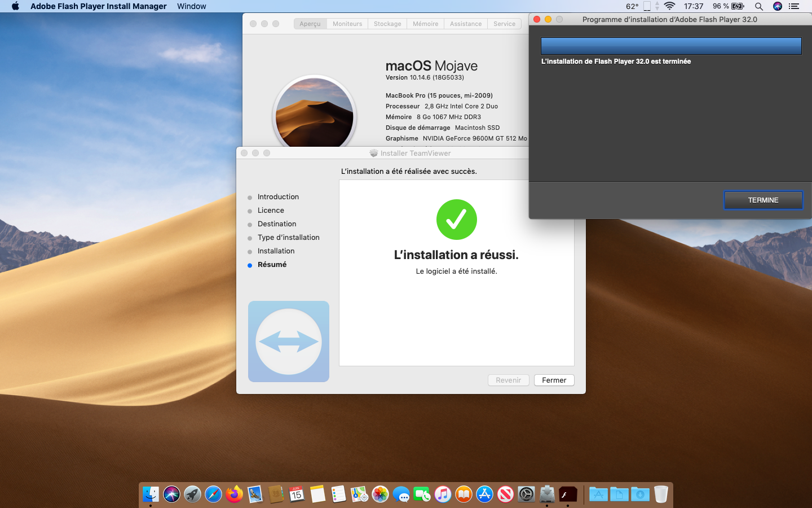Open Launchpad rocket icon in Dock
The height and width of the screenshot is (508, 812).
point(192,494)
